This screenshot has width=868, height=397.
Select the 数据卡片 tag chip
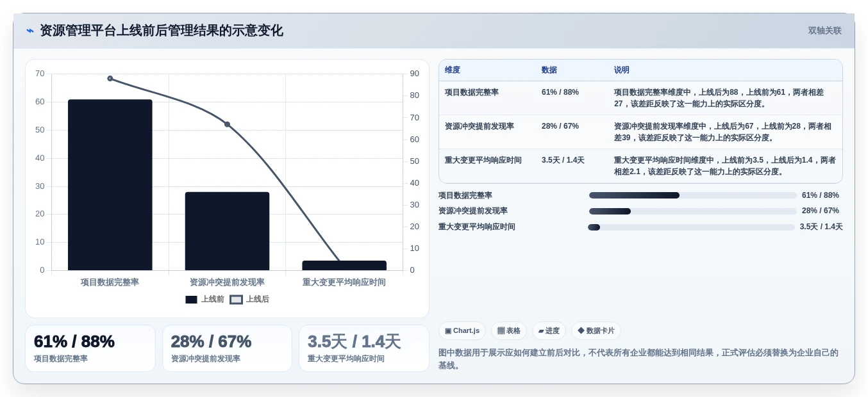pyautogui.click(x=596, y=331)
